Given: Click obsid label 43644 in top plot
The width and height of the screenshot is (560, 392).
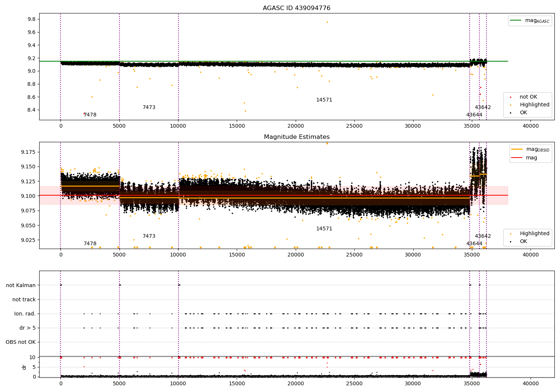Looking at the screenshot, I should [x=474, y=115].
